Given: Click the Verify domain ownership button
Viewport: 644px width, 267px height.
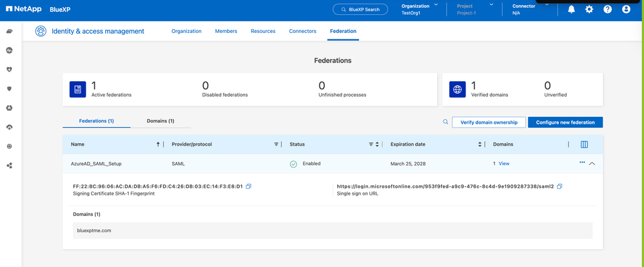Looking at the screenshot, I should (489, 122).
